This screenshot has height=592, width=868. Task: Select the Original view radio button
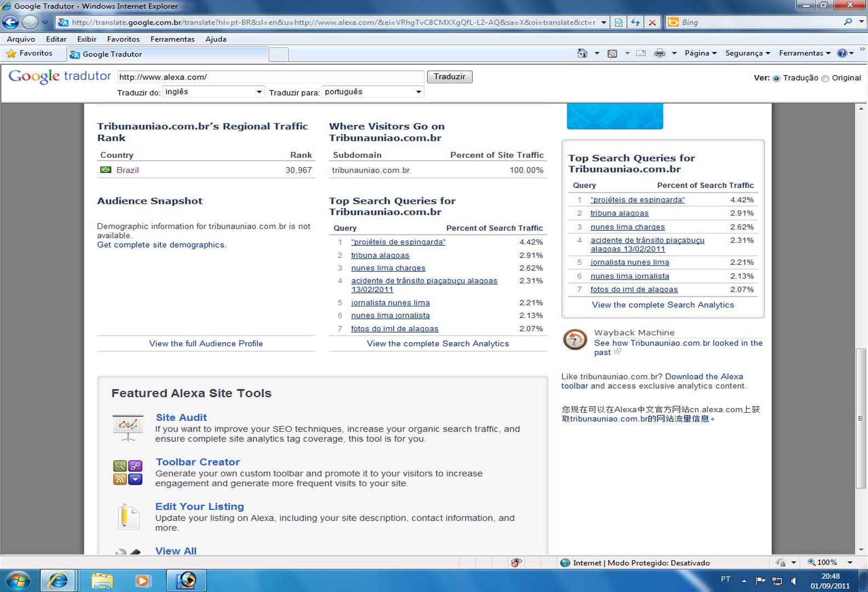click(x=825, y=78)
